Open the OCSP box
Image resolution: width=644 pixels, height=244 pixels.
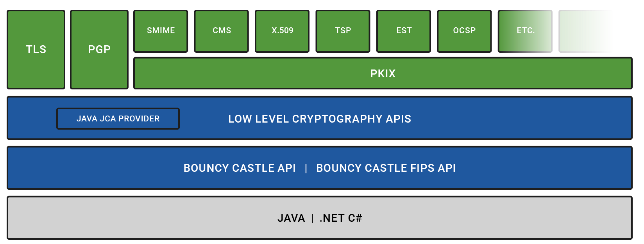(464, 31)
